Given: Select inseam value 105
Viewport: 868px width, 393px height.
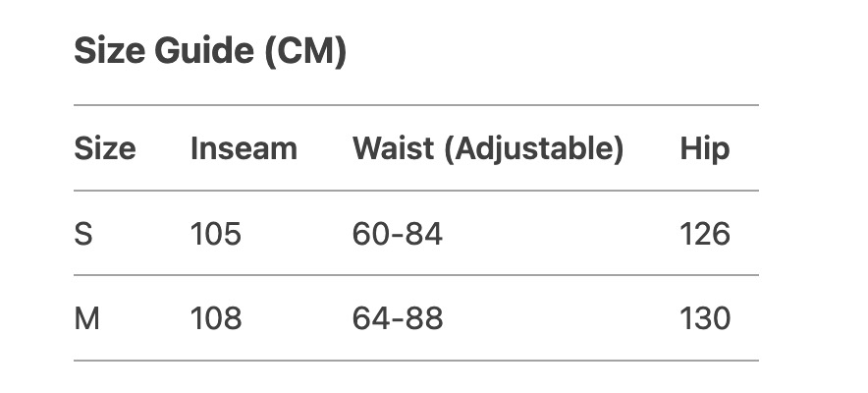Looking at the screenshot, I should click(215, 234).
